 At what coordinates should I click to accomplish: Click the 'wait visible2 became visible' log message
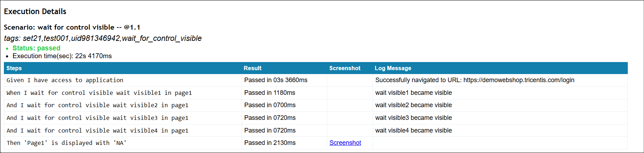pyautogui.click(x=413, y=105)
